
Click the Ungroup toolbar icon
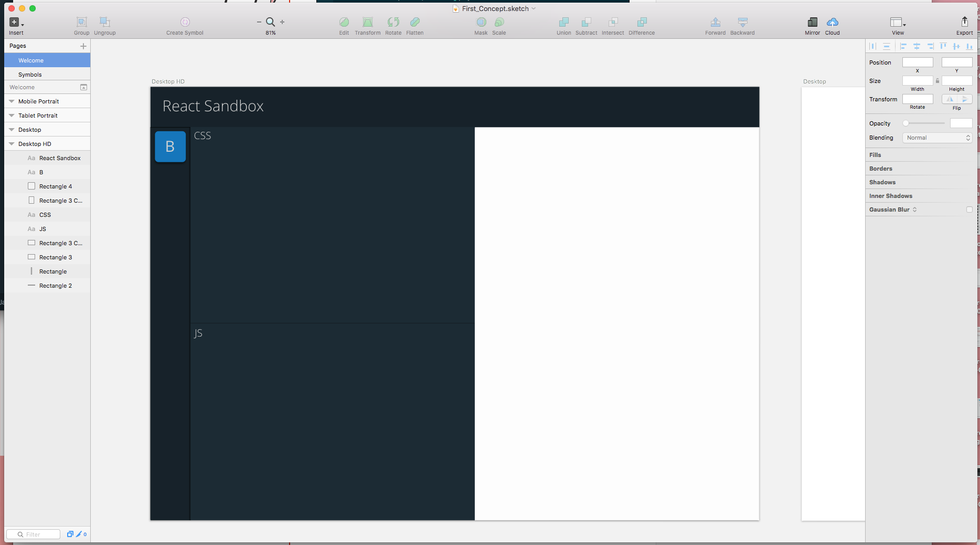(104, 22)
